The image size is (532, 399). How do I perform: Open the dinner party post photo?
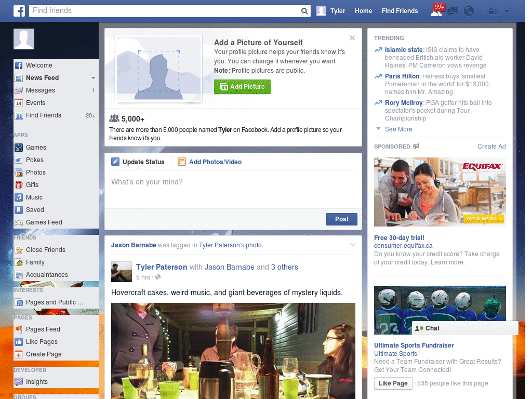[233, 351]
